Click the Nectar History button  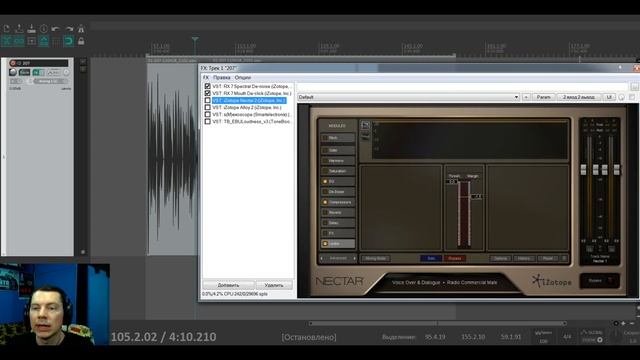(x=524, y=258)
